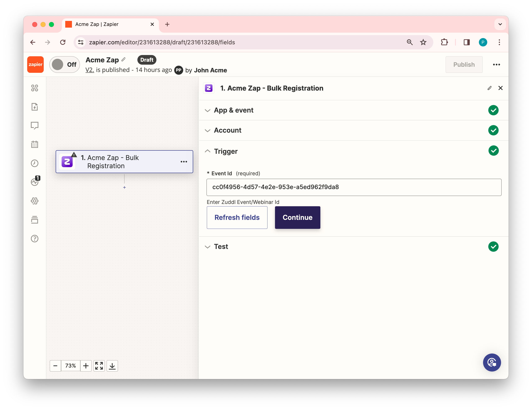The width and height of the screenshot is (532, 410).
Task: Open the trigger step three-dot menu
Action: click(x=184, y=162)
